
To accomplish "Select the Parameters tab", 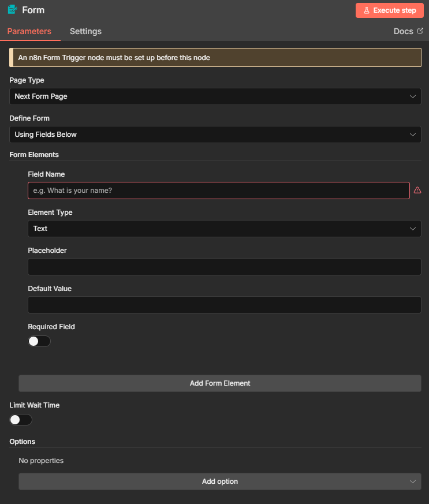I will tap(29, 31).
